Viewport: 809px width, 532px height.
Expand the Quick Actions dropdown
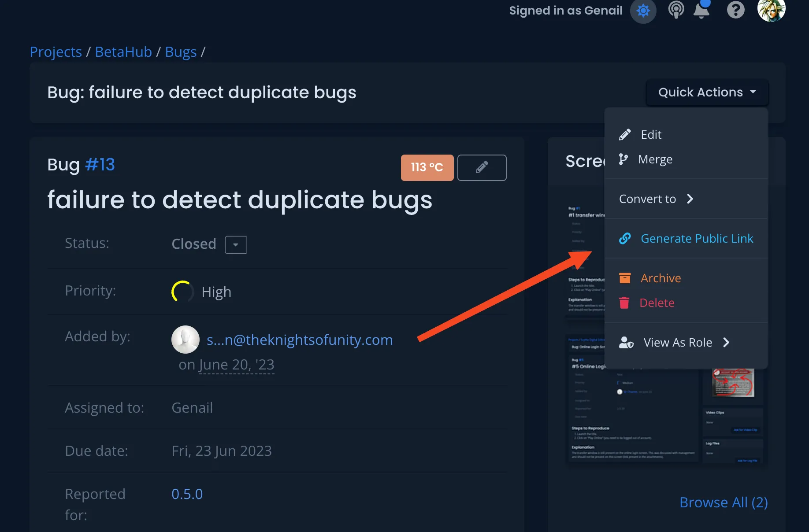(x=707, y=92)
